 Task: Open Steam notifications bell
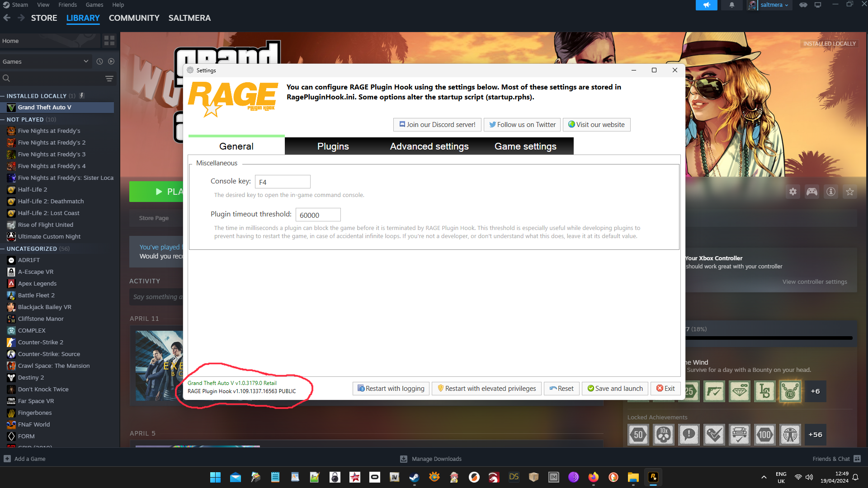pos(732,5)
